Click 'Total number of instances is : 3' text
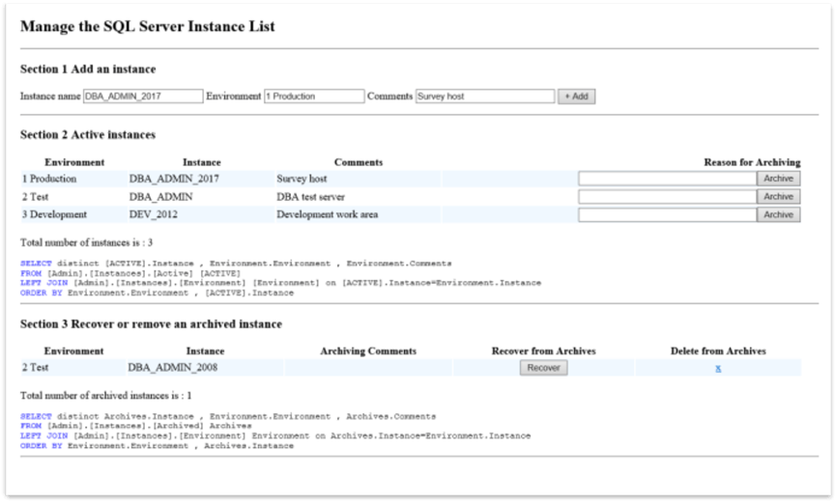Image resolution: width=836 pixels, height=504 pixels. point(86,242)
